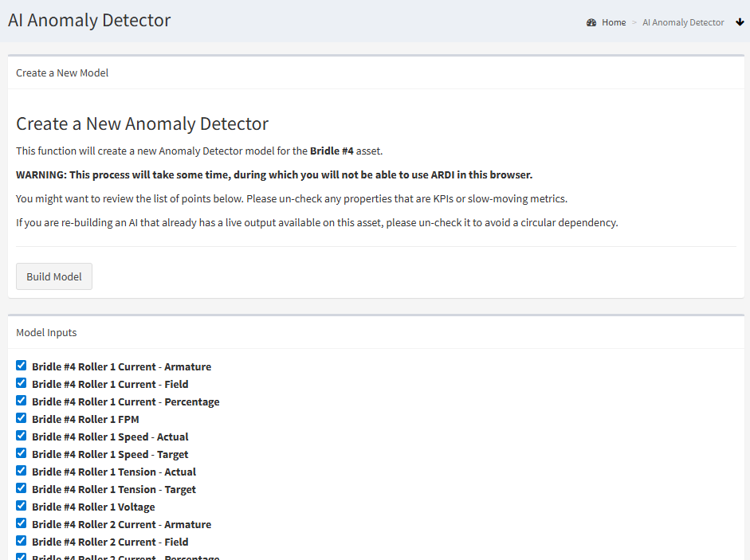Toggle Roller 2 Current - Field checkbox
The height and width of the screenshot is (560, 750).
[x=22, y=541]
